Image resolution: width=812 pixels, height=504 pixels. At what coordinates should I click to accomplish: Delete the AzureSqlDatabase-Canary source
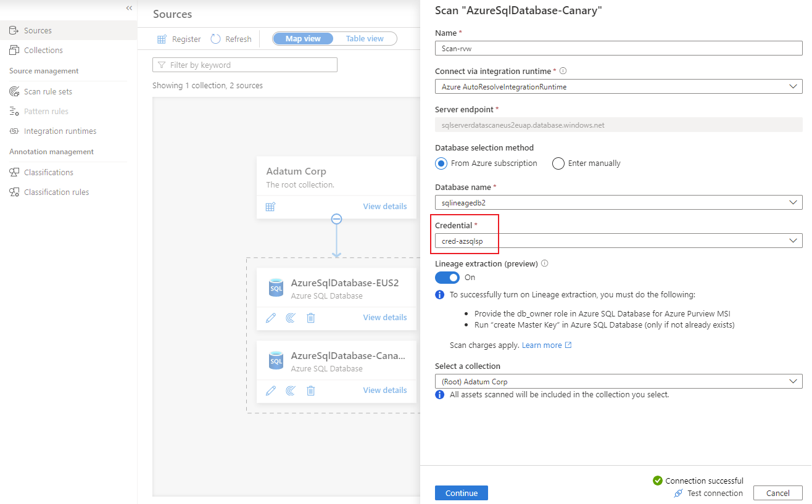coord(310,390)
